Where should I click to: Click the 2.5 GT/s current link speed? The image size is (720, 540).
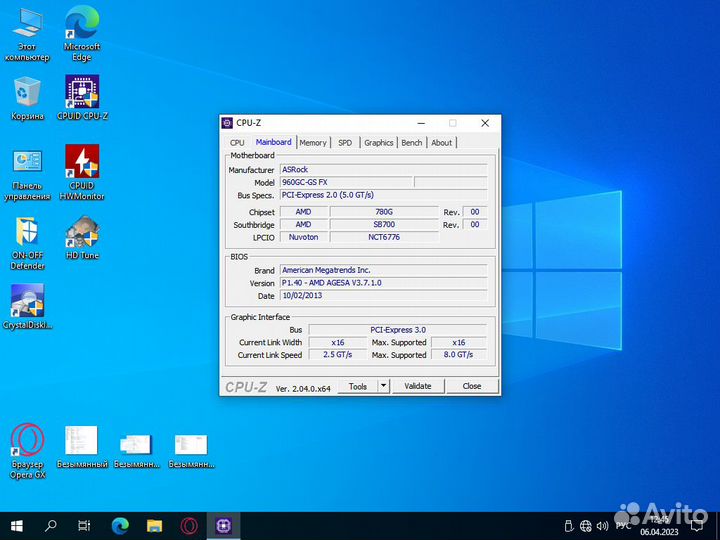coord(338,354)
